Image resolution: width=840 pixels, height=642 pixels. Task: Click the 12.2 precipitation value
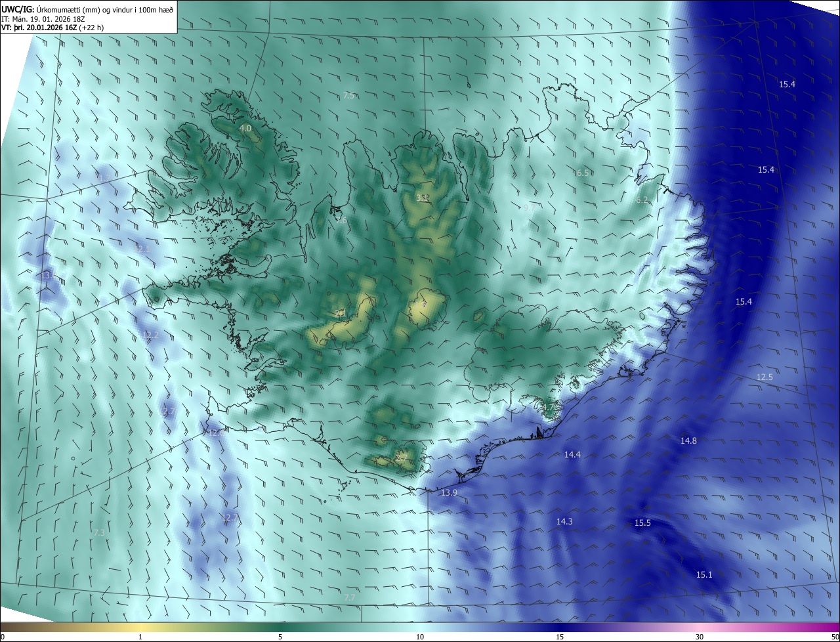150,335
